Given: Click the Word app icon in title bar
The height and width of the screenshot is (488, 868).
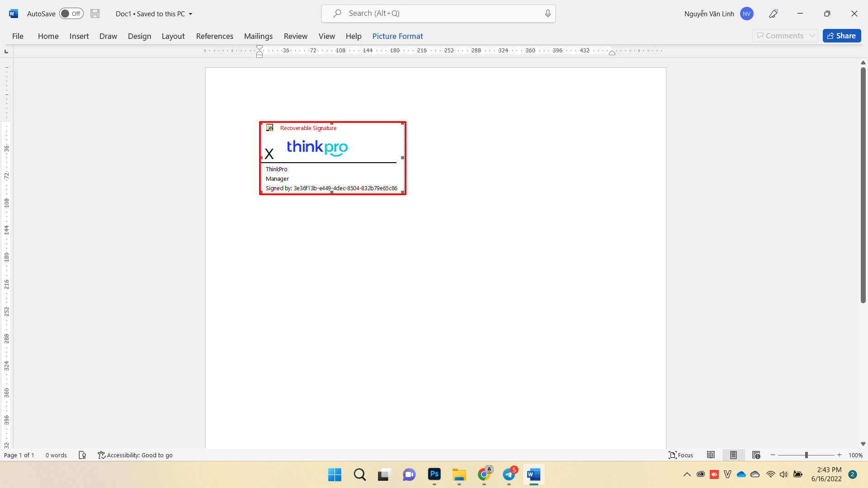Looking at the screenshot, I should (14, 14).
